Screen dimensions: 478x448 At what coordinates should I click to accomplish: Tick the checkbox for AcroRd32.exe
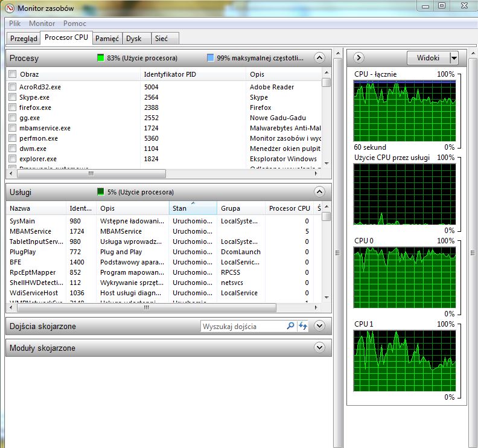click(13, 87)
